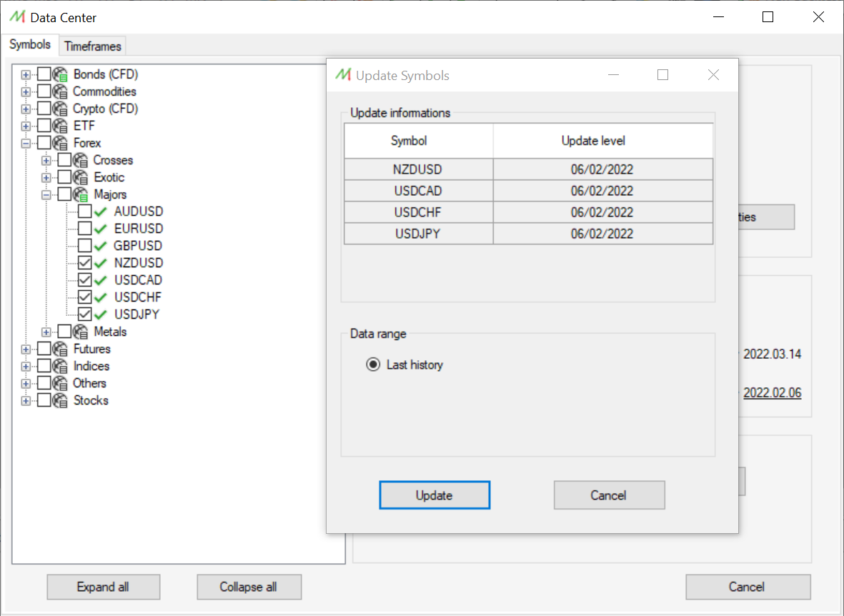The width and height of the screenshot is (844, 616).
Task: Click the Metals globe icon
Action: pos(81,332)
